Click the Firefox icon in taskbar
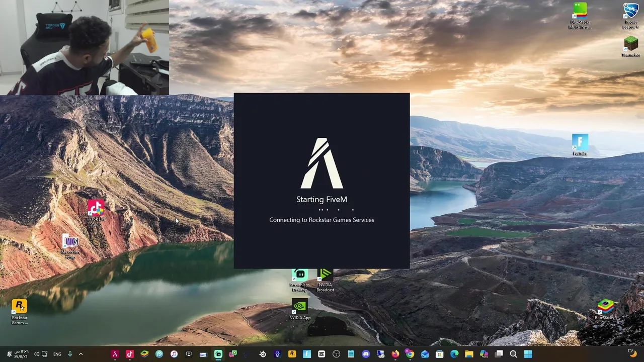The height and width of the screenshot is (362, 644). (395, 354)
